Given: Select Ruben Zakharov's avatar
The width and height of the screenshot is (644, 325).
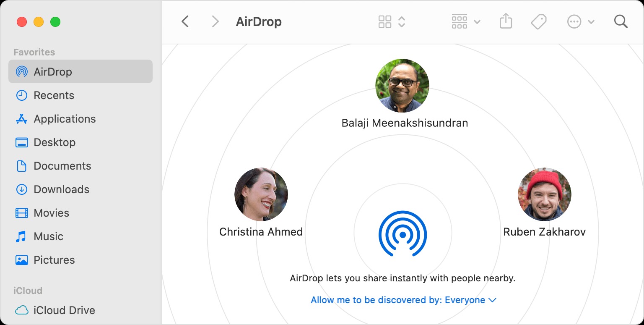Looking at the screenshot, I should coord(545,195).
